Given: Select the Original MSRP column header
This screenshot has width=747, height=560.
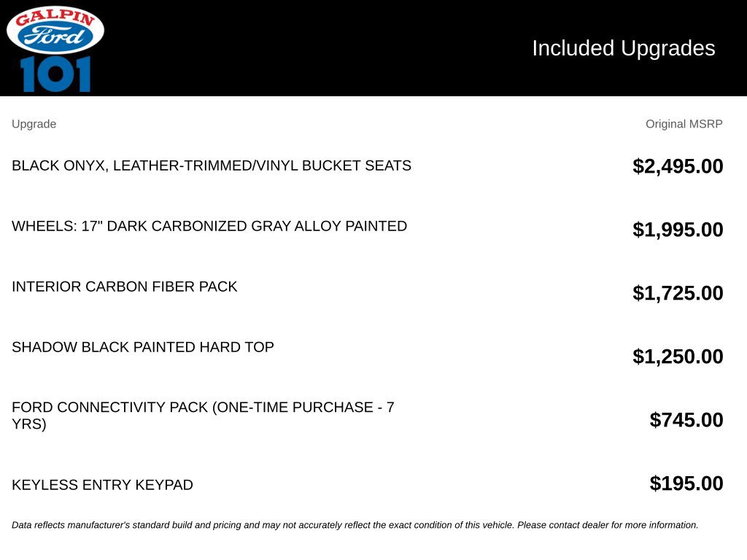Looking at the screenshot, I should 684,124.
